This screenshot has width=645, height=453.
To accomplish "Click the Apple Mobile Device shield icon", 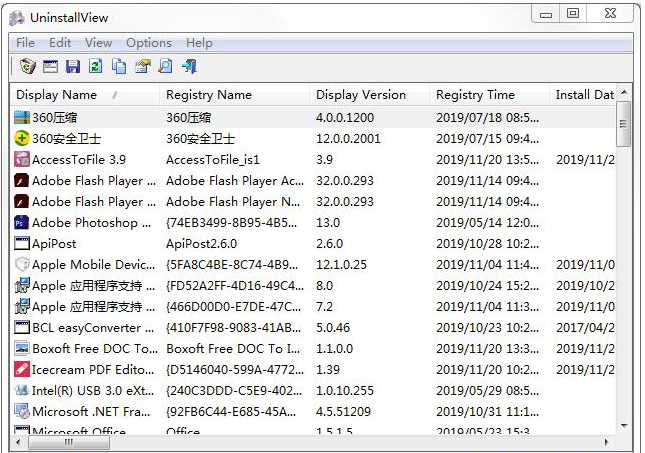I will click(x=22, y=265).
